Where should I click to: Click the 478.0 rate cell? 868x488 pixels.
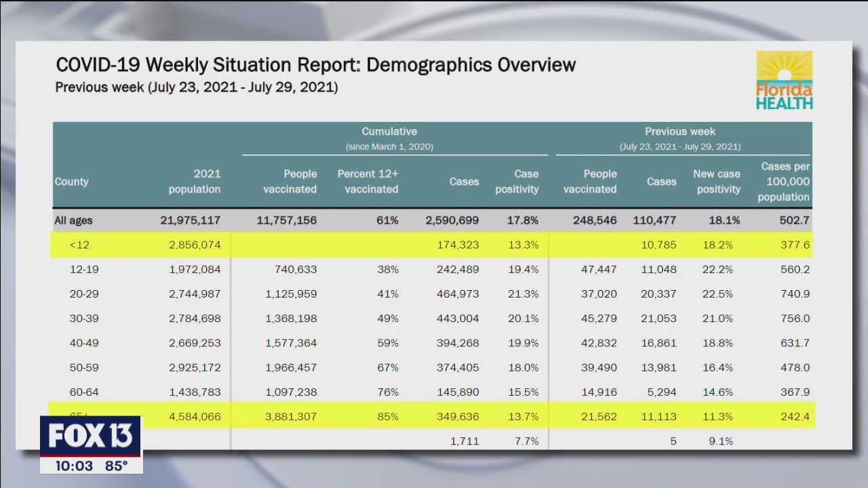click(x=795, y=367)
